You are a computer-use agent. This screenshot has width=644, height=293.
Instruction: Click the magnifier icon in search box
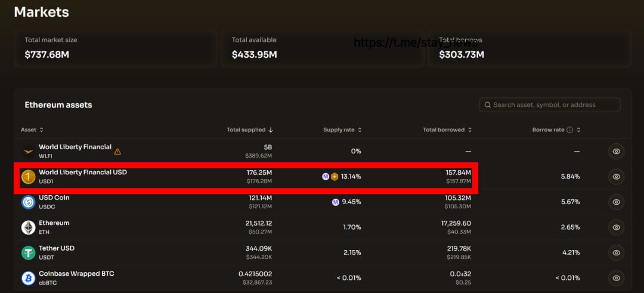[488, 105]
